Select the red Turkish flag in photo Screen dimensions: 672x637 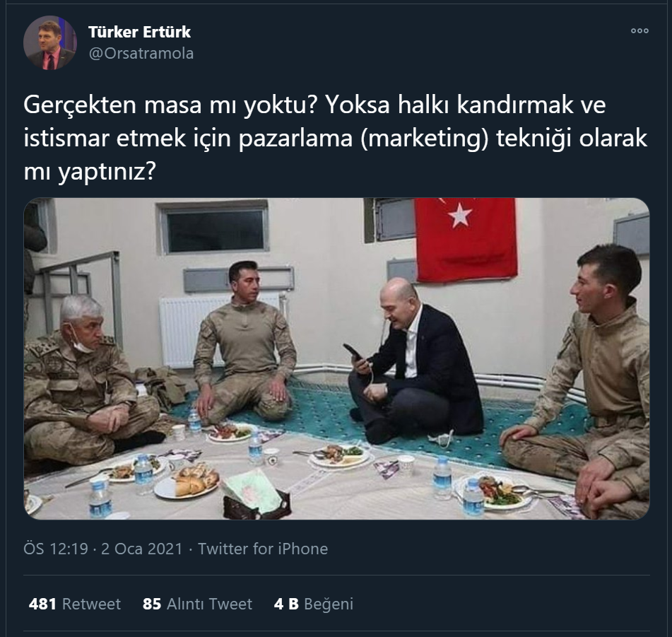tap(466, 239)
